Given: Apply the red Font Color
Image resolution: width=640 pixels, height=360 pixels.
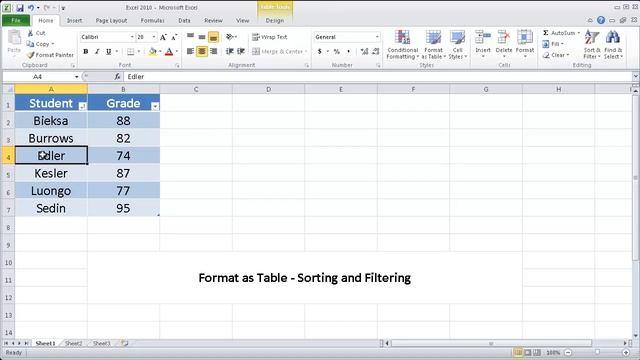Looking at the screenshot, I should 169,51.
